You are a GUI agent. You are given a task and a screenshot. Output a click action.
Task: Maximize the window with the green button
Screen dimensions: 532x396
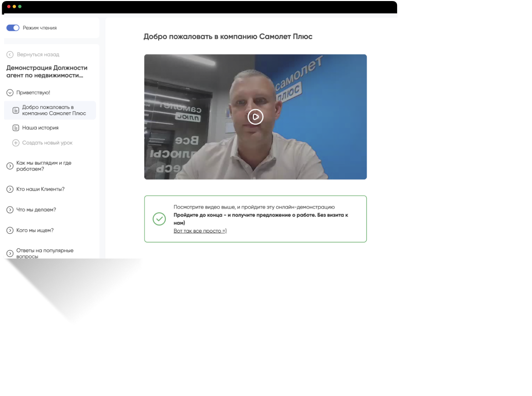tap(20, 7)
